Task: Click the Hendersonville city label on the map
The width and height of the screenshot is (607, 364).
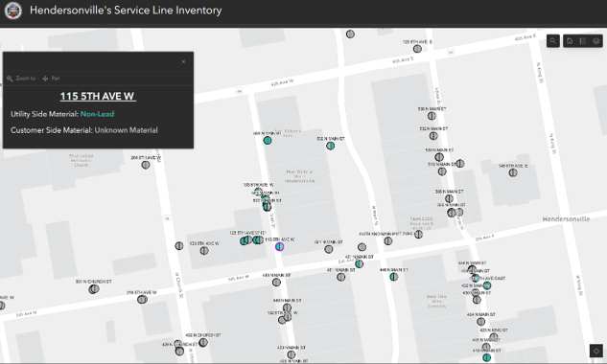Action: 566,219
